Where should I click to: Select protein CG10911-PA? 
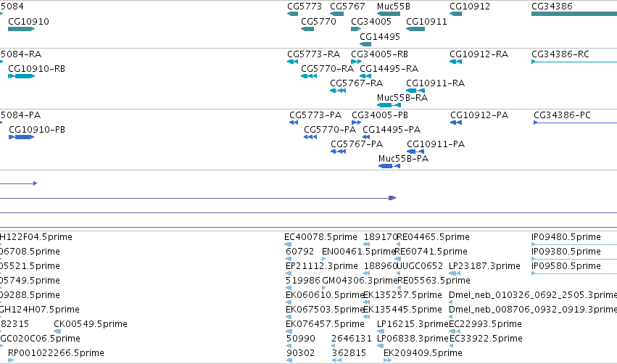(436, 144)
